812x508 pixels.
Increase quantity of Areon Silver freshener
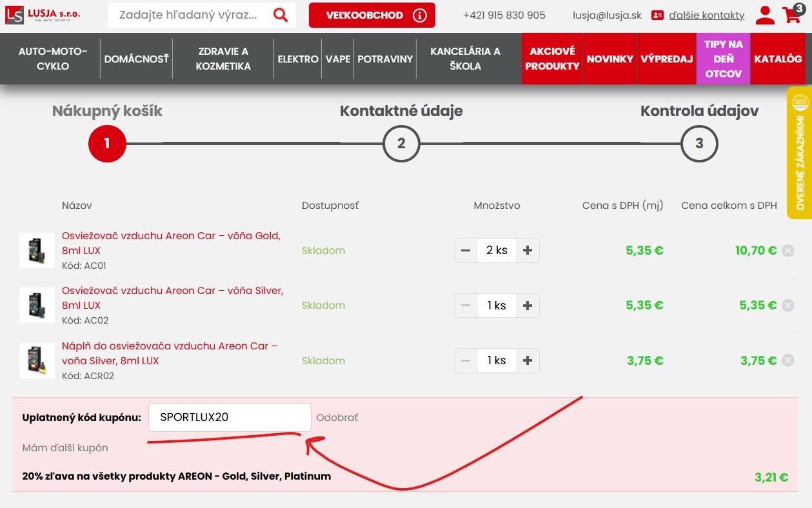528,306
